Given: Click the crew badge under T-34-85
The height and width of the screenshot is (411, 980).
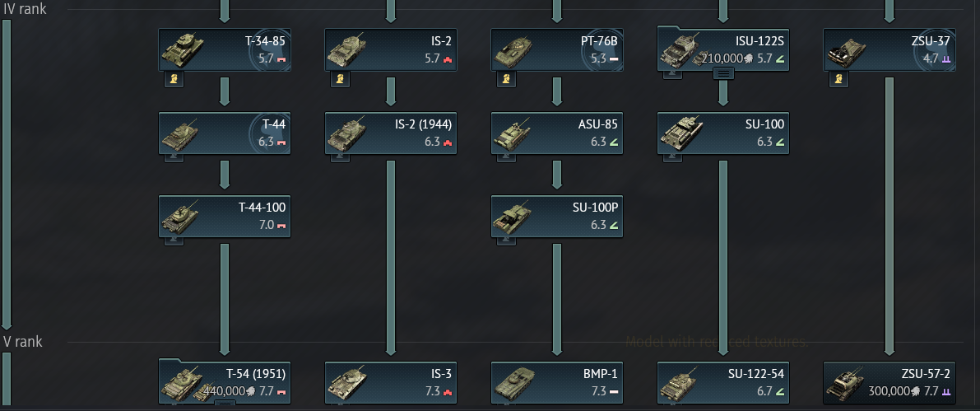Looking at the screenshot, I should coord(174,79).
